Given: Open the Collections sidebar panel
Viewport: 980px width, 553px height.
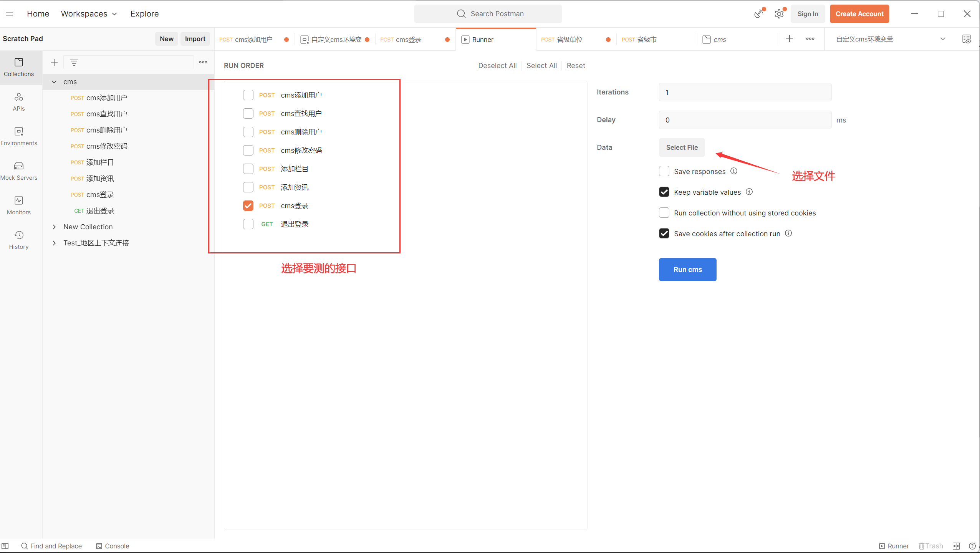Looking at the screenshot, I should click(18, 67).
